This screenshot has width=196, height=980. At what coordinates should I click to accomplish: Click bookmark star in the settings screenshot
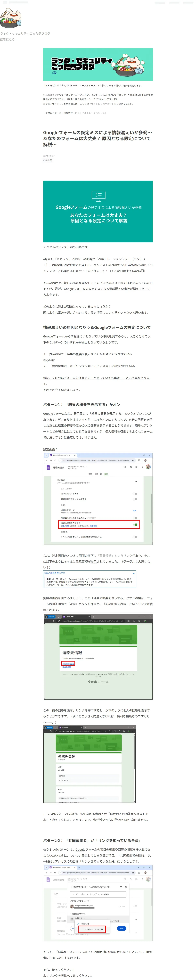(133, 460)
